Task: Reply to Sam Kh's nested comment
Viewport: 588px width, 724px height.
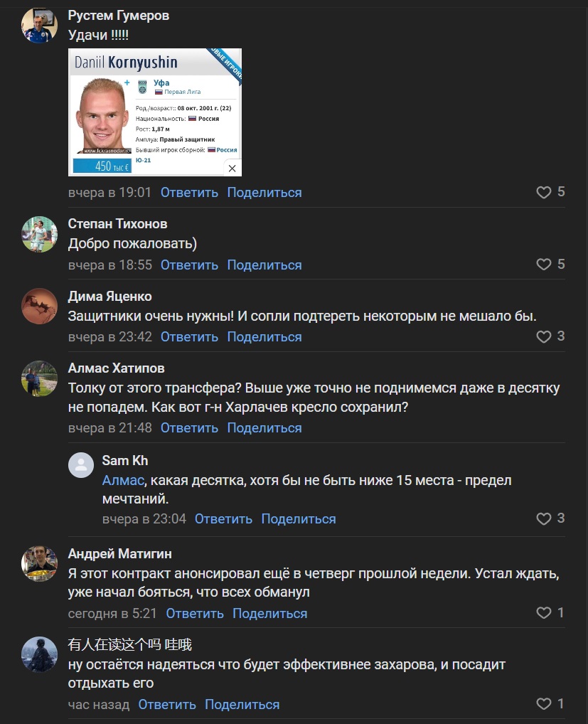Action: pos(223,519)
